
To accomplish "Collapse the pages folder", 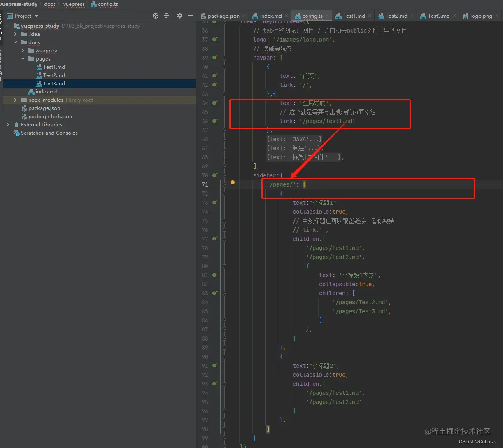I will point(23,58).
